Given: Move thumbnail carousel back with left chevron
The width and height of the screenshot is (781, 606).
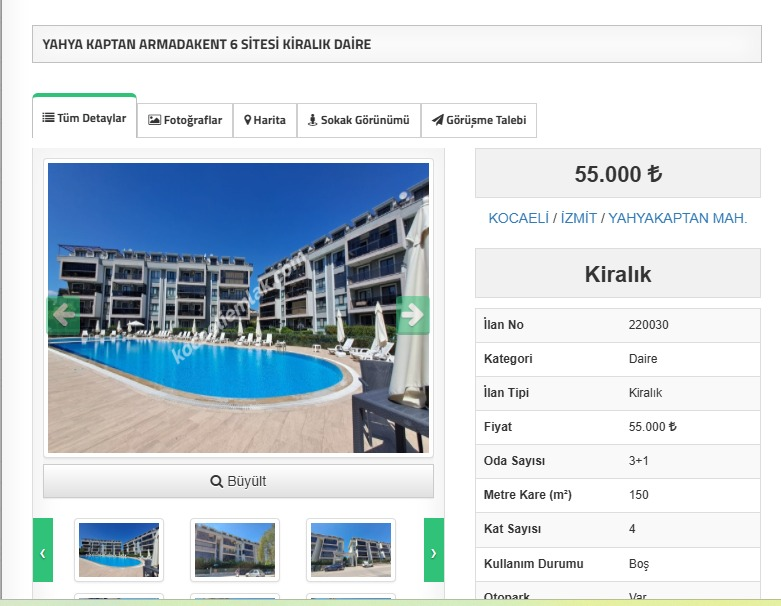Looking at the screenshot, I should click(43, 550).
